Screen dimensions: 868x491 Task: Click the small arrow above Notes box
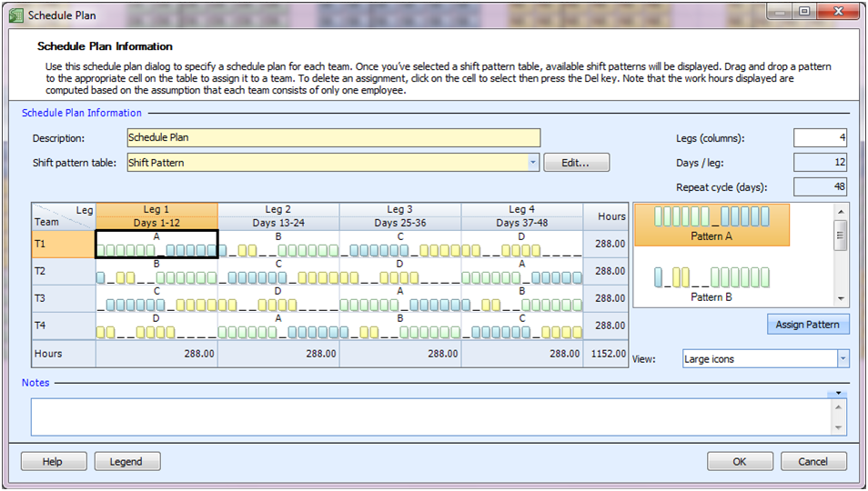(838, 393)
